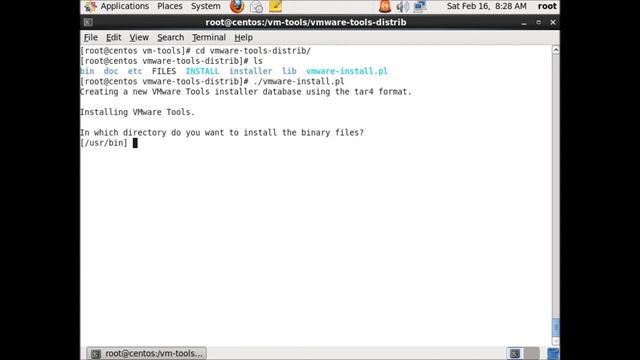Open the Terminal menu
Screen dimensions: 640x360
tap(209, 38)
